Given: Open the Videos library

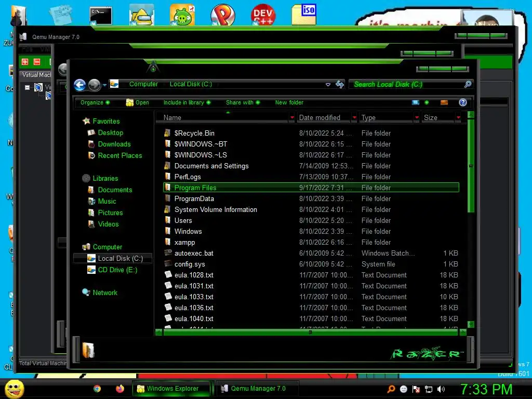Looking at the screenshot, I should pyautogui.click(x=108, y=224).
